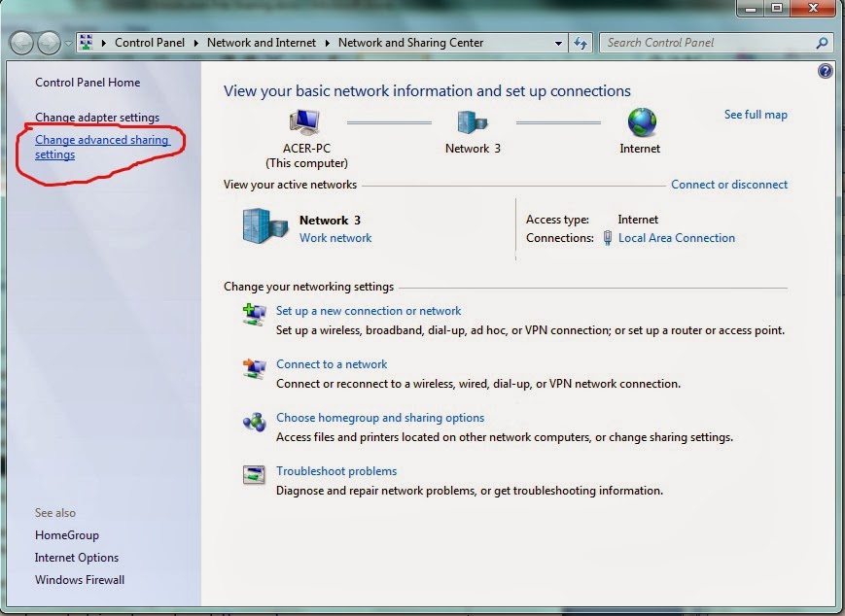Select the ACER-PC computer icon

(302, 121)
